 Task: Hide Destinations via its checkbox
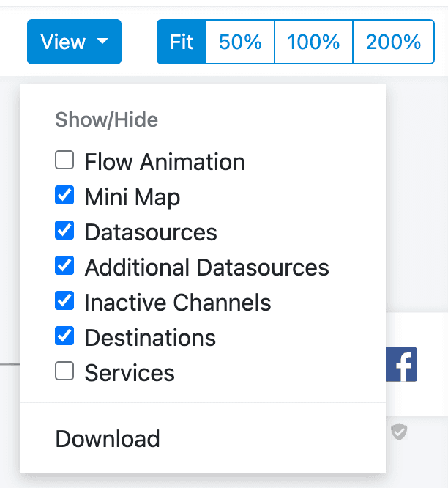coord(64,336)
